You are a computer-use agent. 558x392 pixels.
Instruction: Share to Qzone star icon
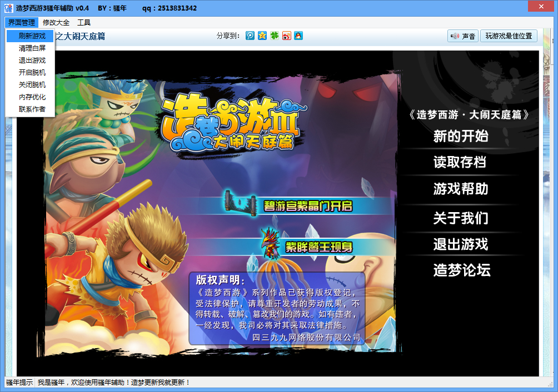[x=262, y=36]
